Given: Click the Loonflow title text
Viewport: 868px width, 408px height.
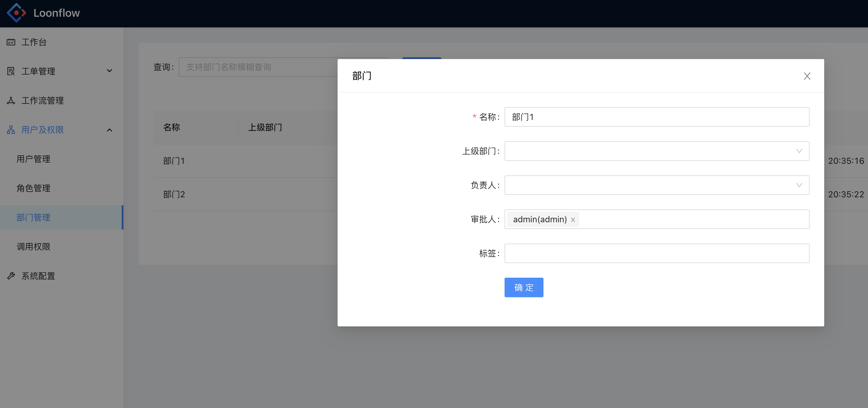Looking at the screenshot, I should pos(57,13).
